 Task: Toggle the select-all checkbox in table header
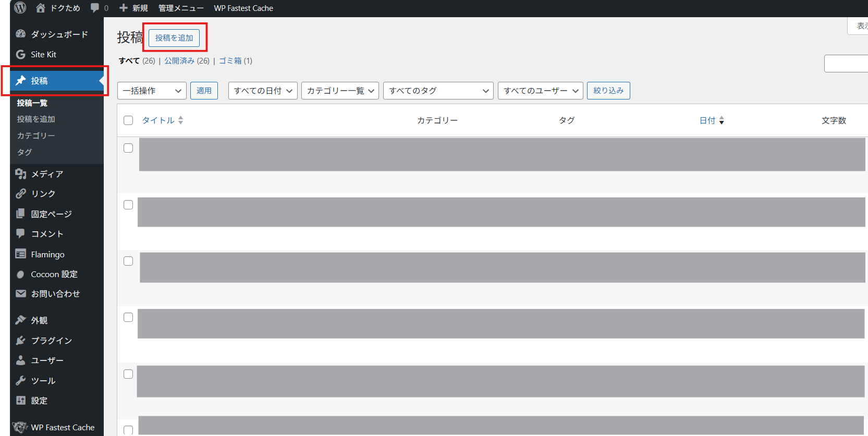click(x=128, y=120)
